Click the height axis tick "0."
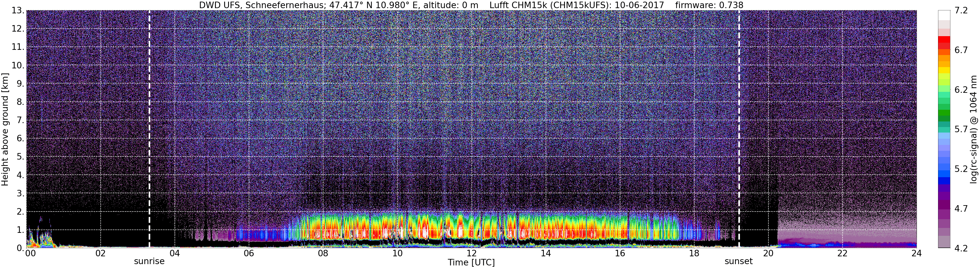The height and width of the screenshot is (269, 980). pyautogui.click(x=21, y=248)
